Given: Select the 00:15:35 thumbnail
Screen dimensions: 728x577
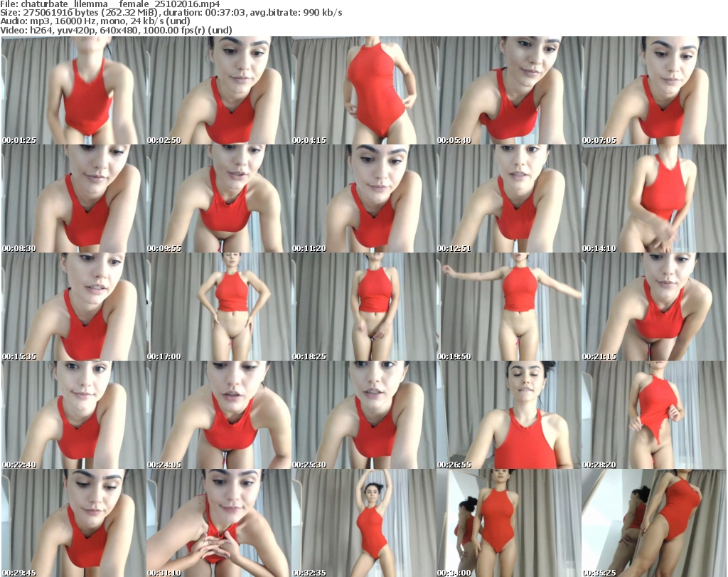Looking at the screenshot, I should click(x=74, y=307).
